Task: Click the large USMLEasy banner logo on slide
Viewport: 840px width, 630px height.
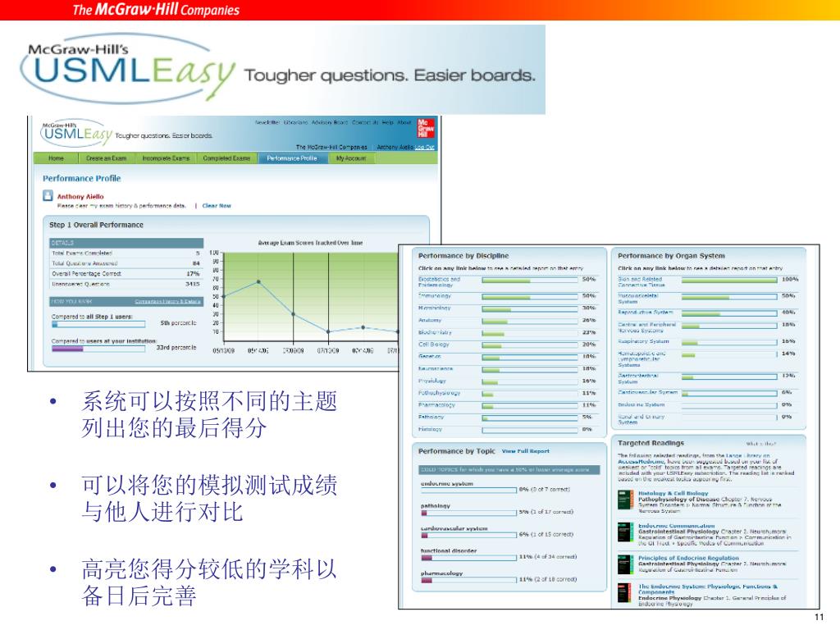Action: tap(129, 70)
